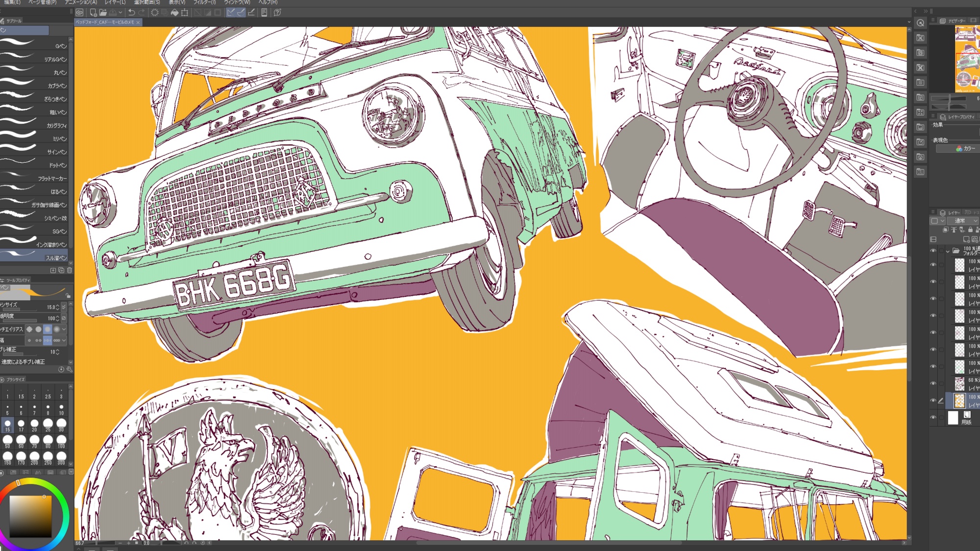Click the New canvas icon in command bar
The width and height of the screenshot is (980, 551).
coord(93,13)
